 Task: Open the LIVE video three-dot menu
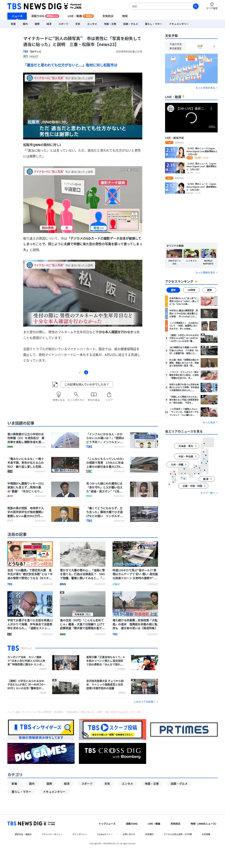coord(211,108)
